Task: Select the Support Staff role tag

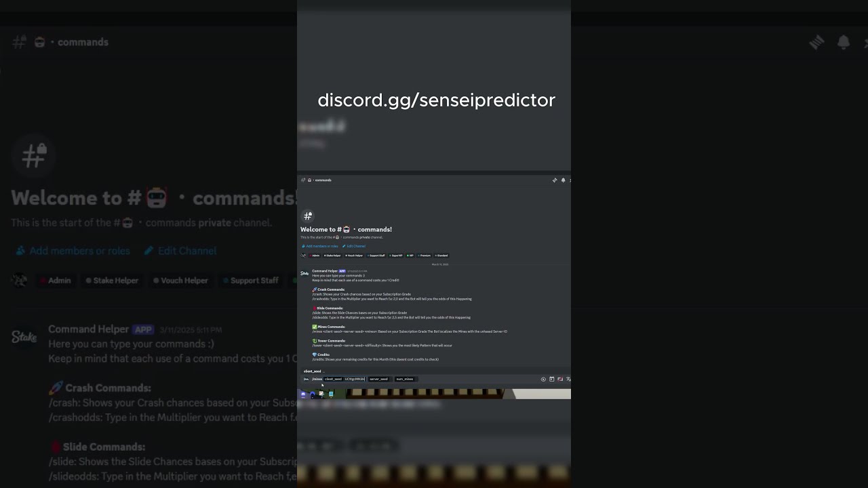Action: point(376,256)
